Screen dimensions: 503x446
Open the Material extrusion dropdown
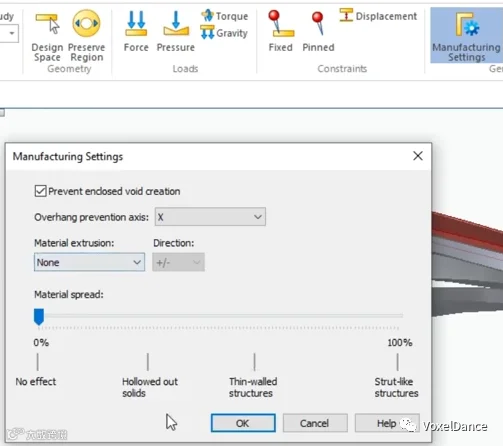click(x=89, y=262)
